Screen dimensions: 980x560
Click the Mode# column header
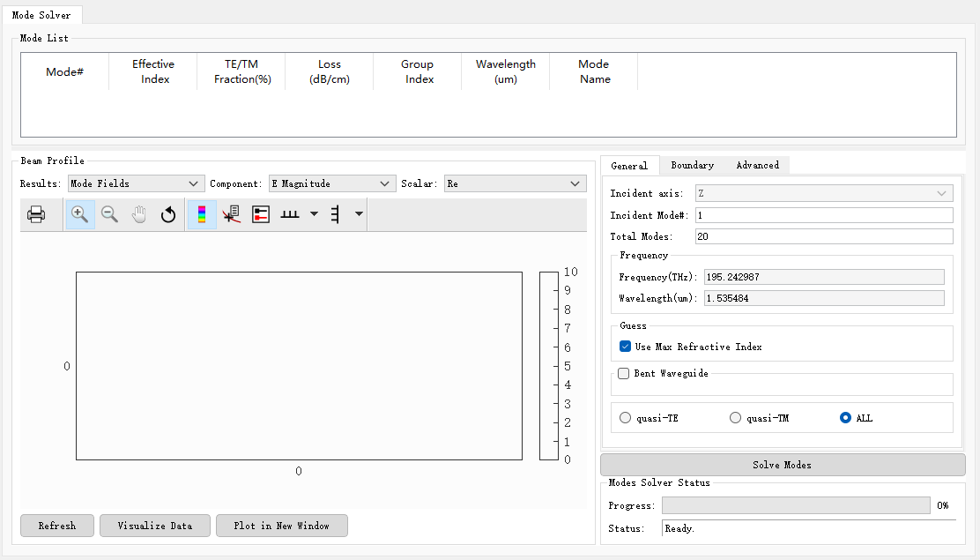pos(65,72)
